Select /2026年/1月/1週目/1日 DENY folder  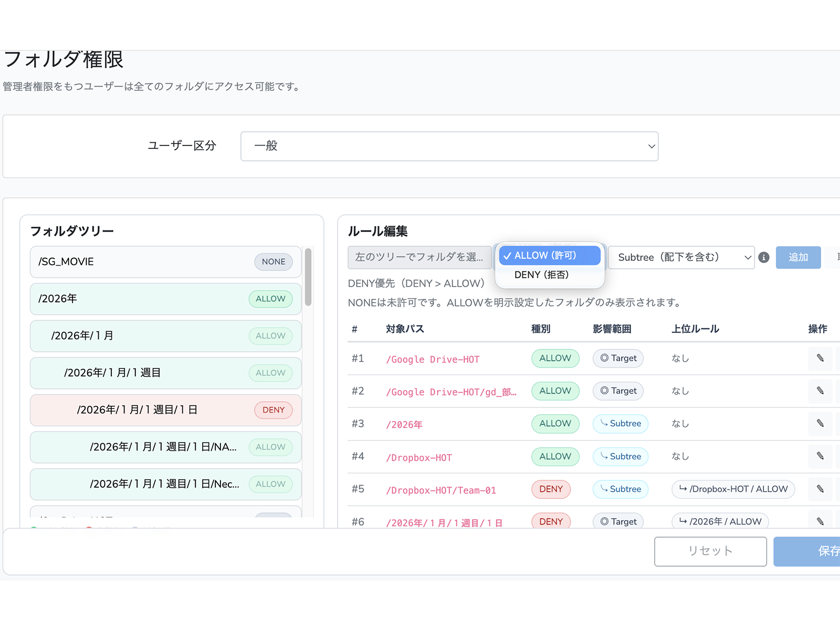coord(166,410)
